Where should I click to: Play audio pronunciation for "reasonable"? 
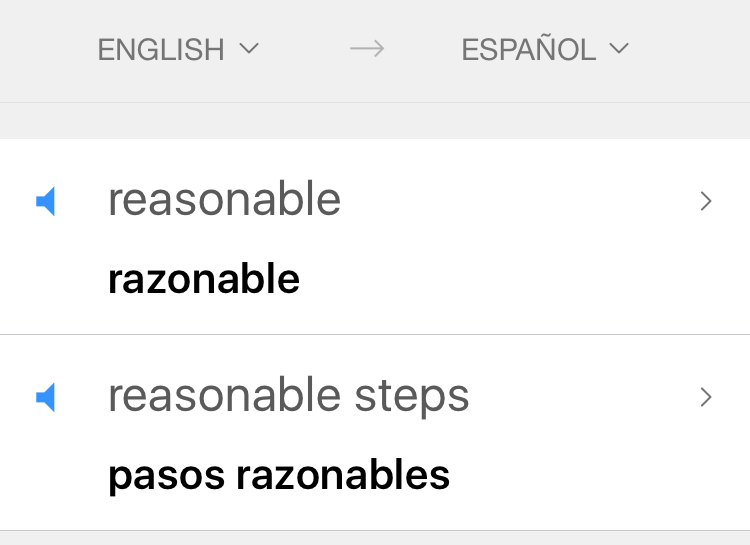tap(46, 201)
